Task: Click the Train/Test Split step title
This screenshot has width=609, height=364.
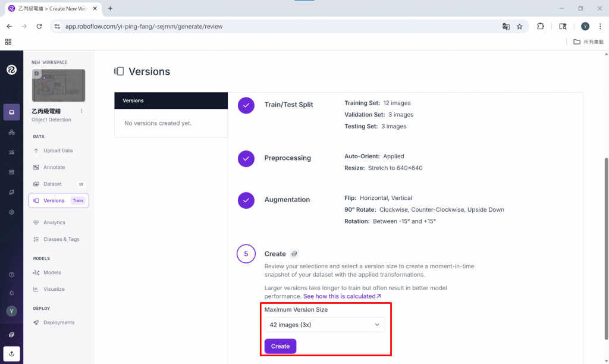Action: [288, 105]
